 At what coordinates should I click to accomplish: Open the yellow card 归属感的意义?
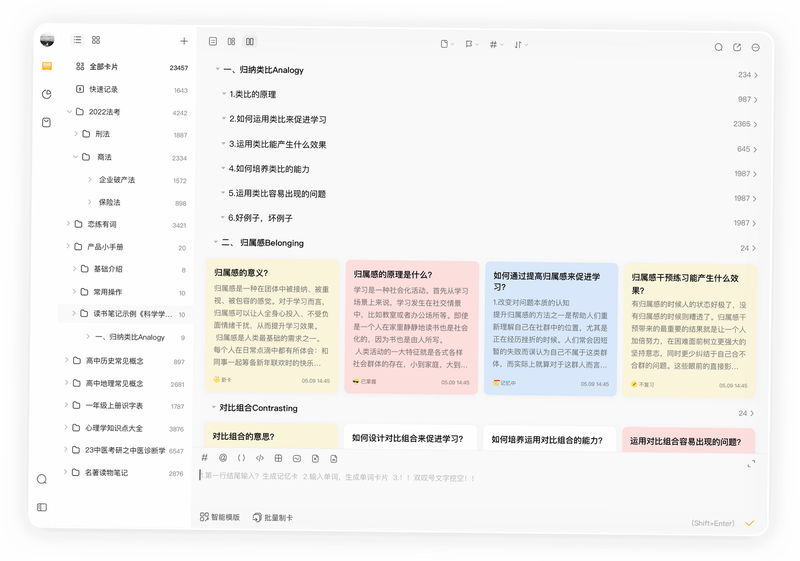click(271, 326)
